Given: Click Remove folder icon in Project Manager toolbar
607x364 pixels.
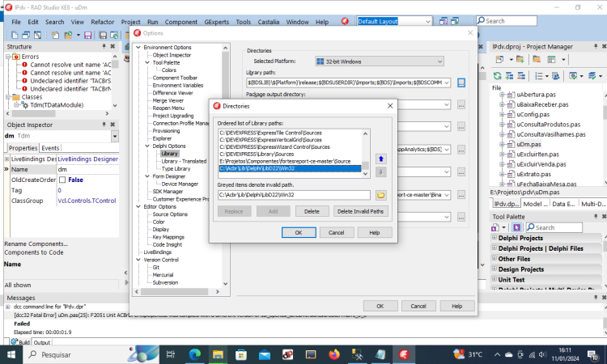Looking at the screenshot, I should click(x=537, y=60).
